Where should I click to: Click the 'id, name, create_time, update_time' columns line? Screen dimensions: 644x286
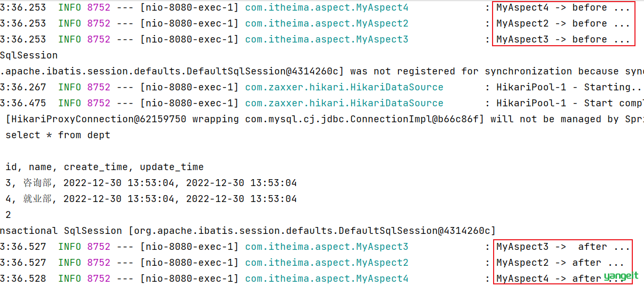click(x=105, y=167)
